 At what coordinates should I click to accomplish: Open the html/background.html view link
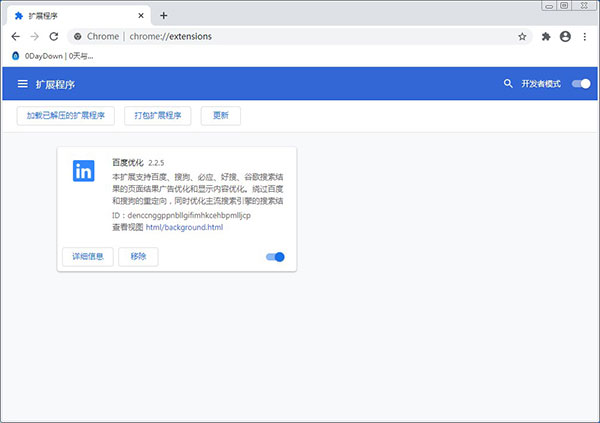point(184,227)
